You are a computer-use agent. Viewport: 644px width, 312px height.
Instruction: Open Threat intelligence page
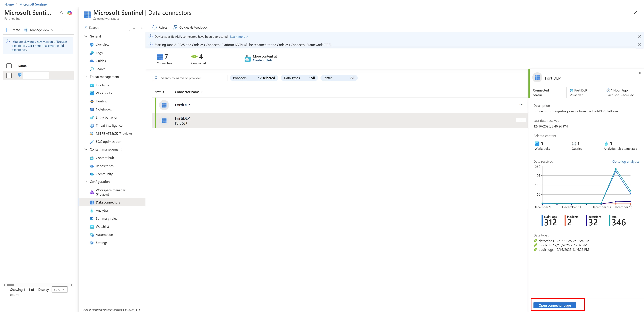(x=109, y=125)
